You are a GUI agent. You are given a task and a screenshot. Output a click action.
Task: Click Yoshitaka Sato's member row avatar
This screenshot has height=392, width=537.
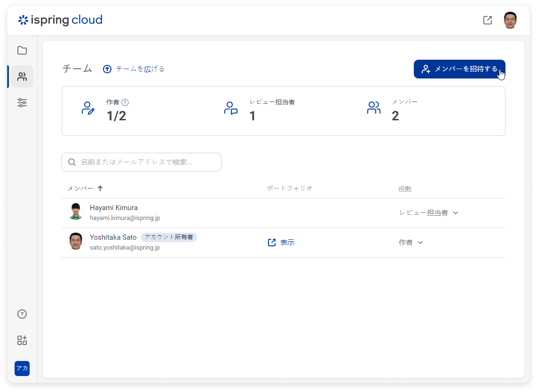[x=76, y=242]
